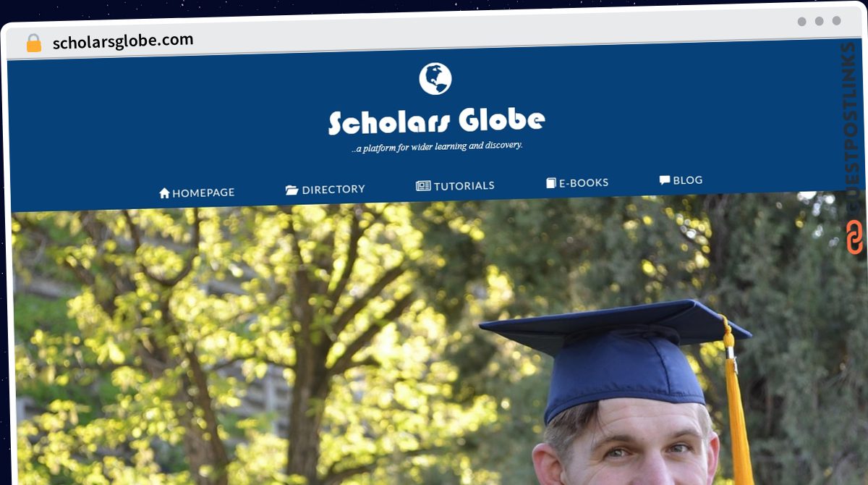Click the Scholars Globe site title

point(436,122)
